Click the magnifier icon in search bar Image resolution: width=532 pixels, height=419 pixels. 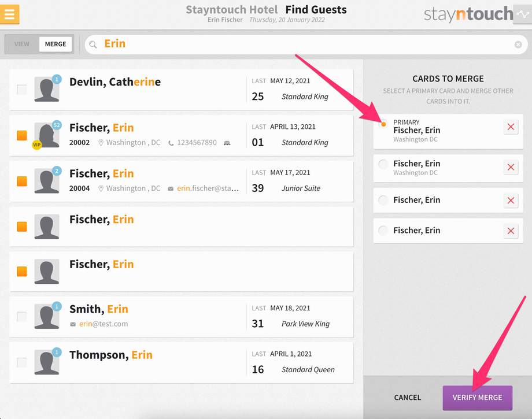click(x=93, y=45)
